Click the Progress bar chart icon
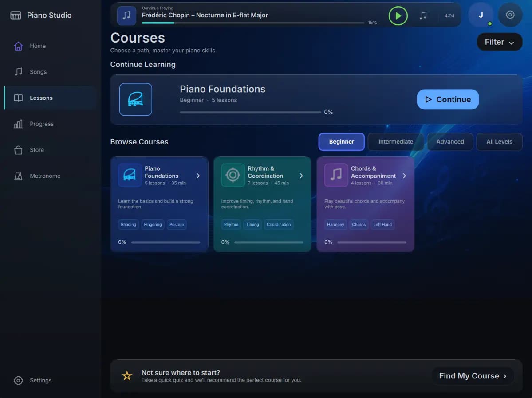 18,124
